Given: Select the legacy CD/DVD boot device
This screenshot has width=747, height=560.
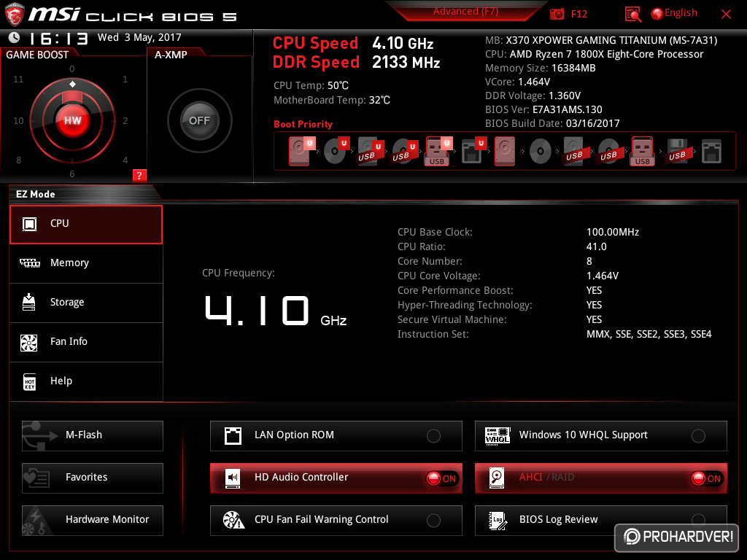Looking at the screenshot, I should (x=541, y=152).
